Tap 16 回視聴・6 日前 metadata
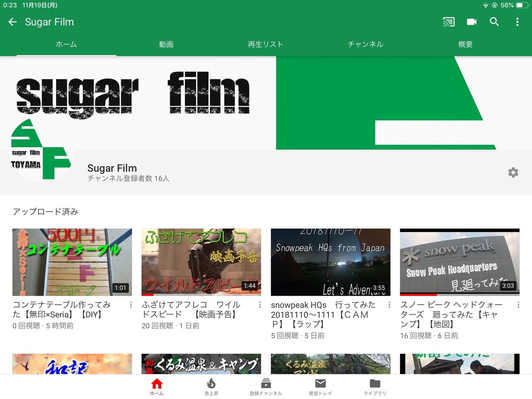Viewport: 532px width, 399px height. [x=429, y=335]
